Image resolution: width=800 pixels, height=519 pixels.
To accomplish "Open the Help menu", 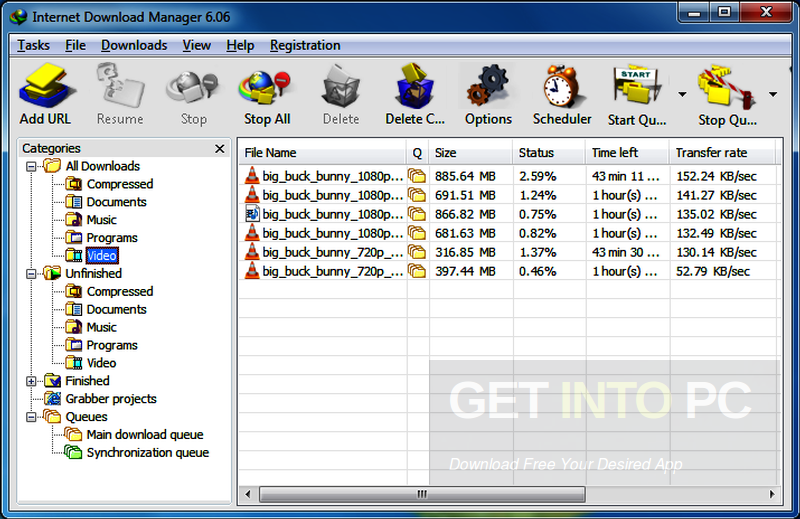I will 240,45.
